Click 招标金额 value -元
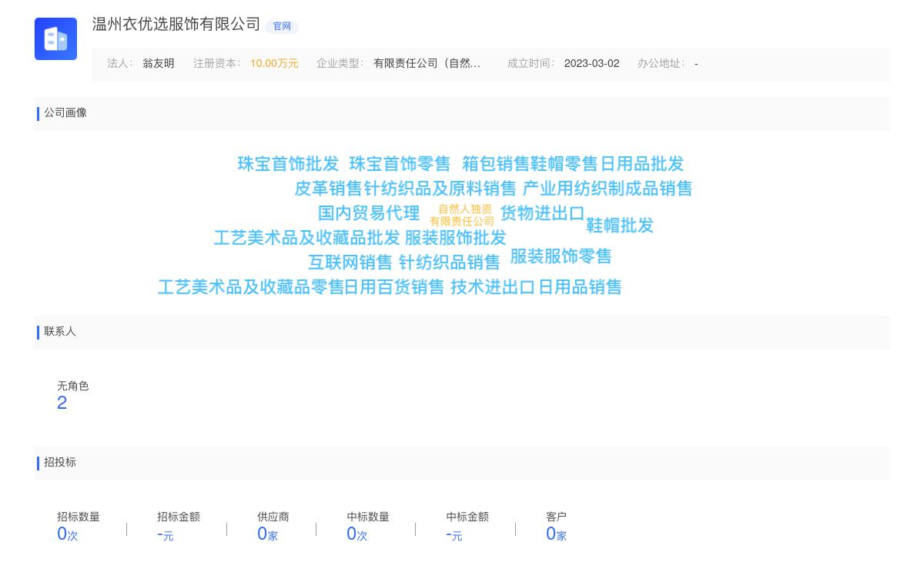The image size is (924, 579). point(166,534)
